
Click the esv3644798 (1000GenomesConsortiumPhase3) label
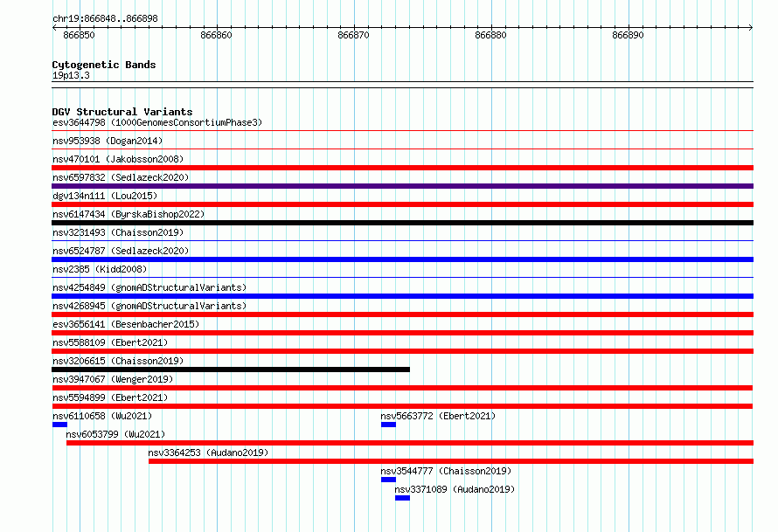(157, 122)
